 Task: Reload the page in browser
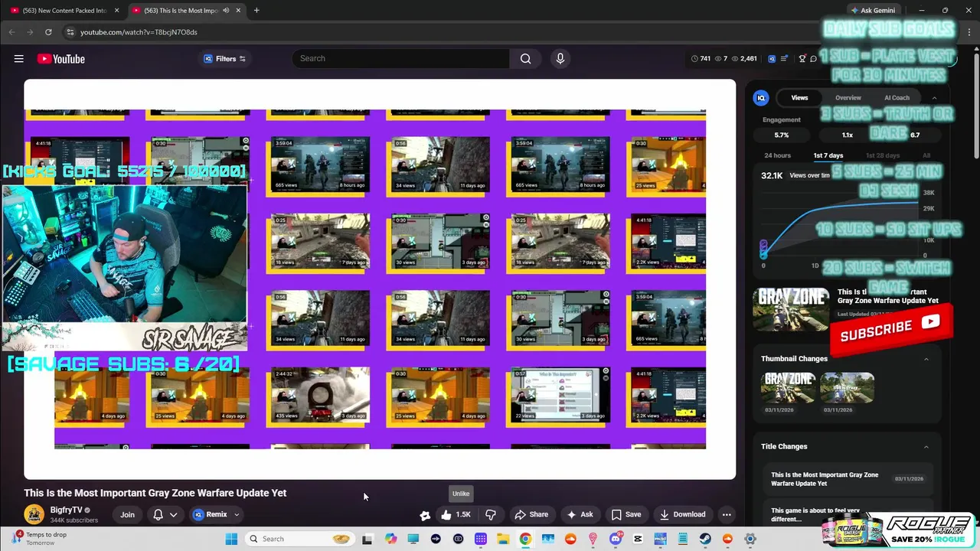coord(48,32)
